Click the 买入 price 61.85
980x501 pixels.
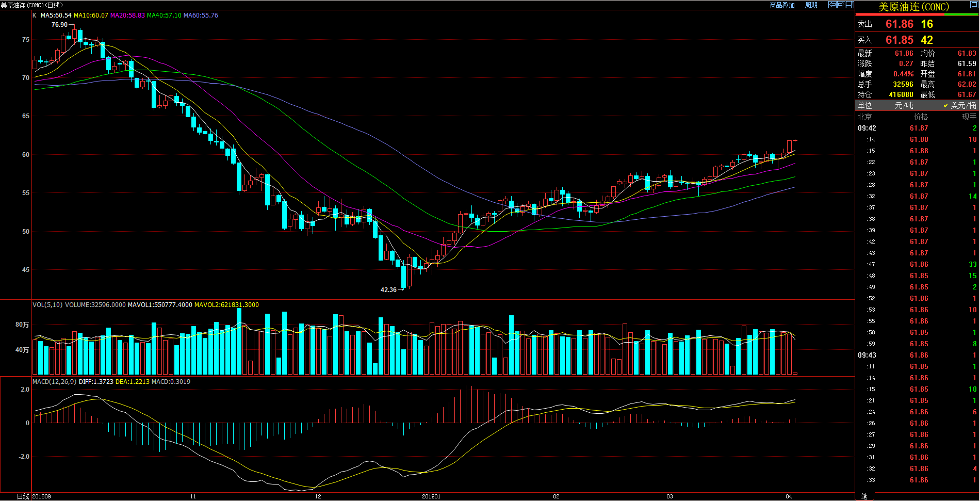coord(899,40)
